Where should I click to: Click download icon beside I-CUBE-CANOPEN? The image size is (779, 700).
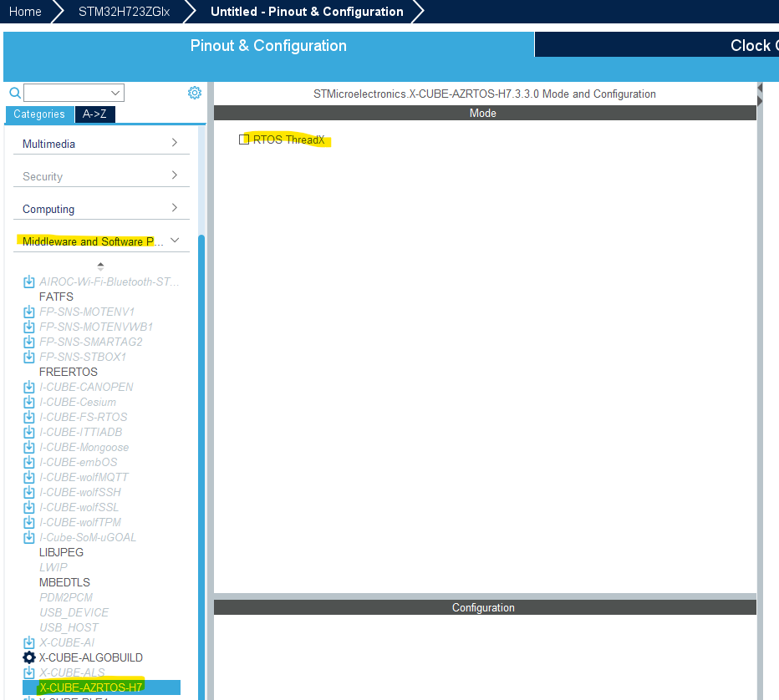pos(29,388)
